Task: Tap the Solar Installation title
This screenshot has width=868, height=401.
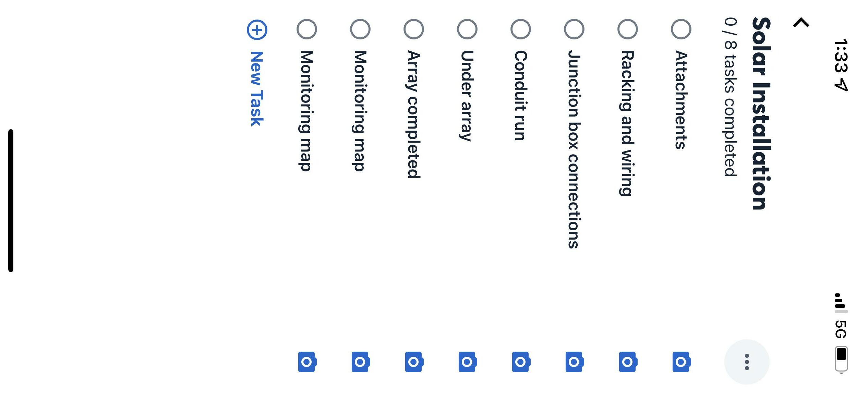Action: 761,113
